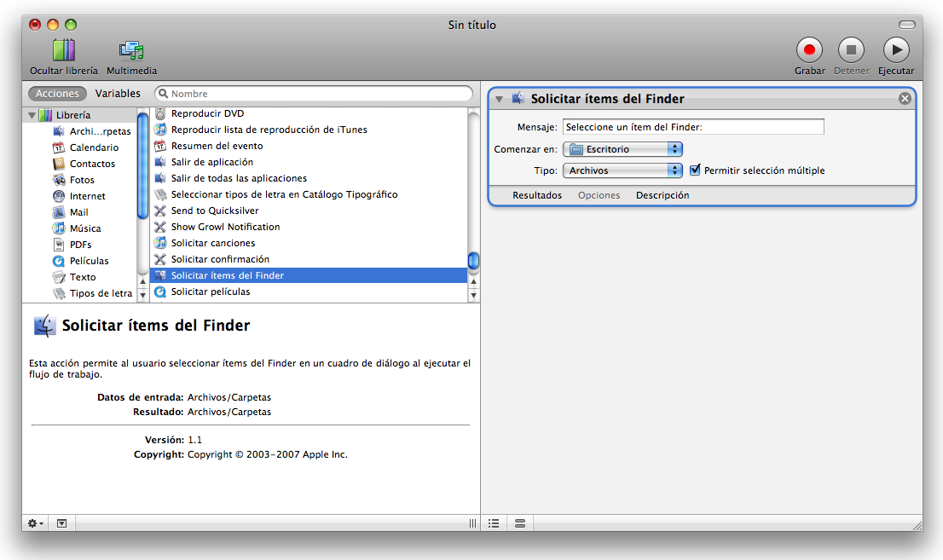Open the Multimedia browser icon
This screenshot has height=560, width=943.
pos(131,50)
